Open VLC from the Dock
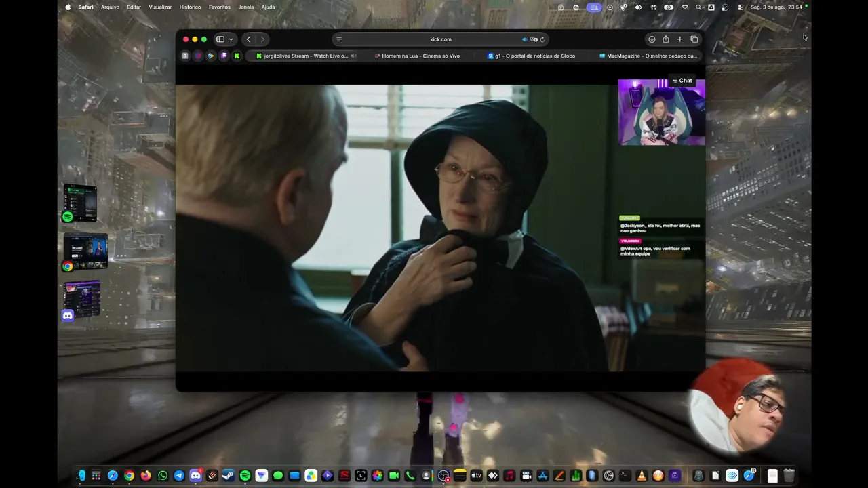The image size is (868, 488). [x=641, y=476]
